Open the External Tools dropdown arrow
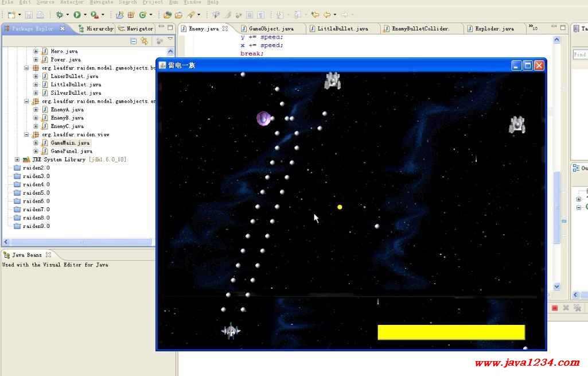The height and width of the screenshot is (376, 588). coord(103,15)
